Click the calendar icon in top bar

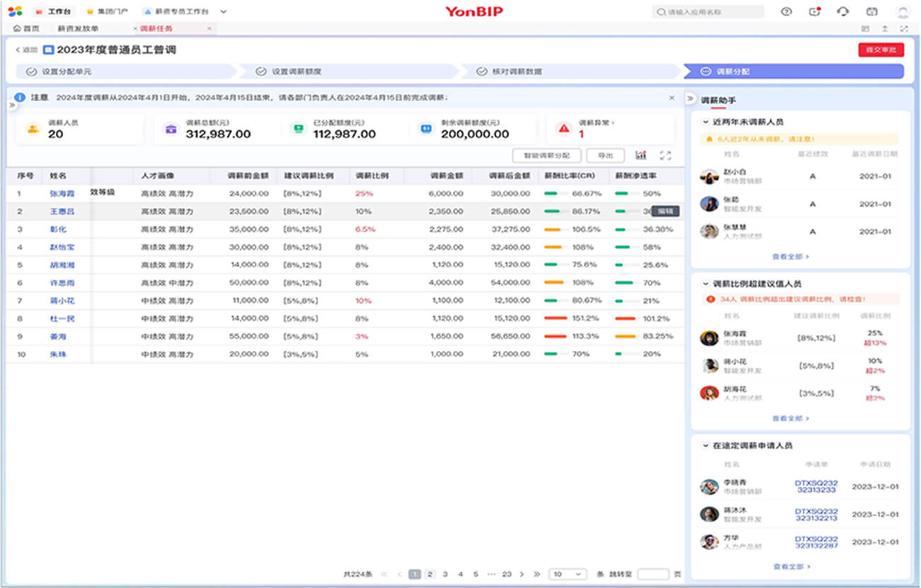click(871, 11)
